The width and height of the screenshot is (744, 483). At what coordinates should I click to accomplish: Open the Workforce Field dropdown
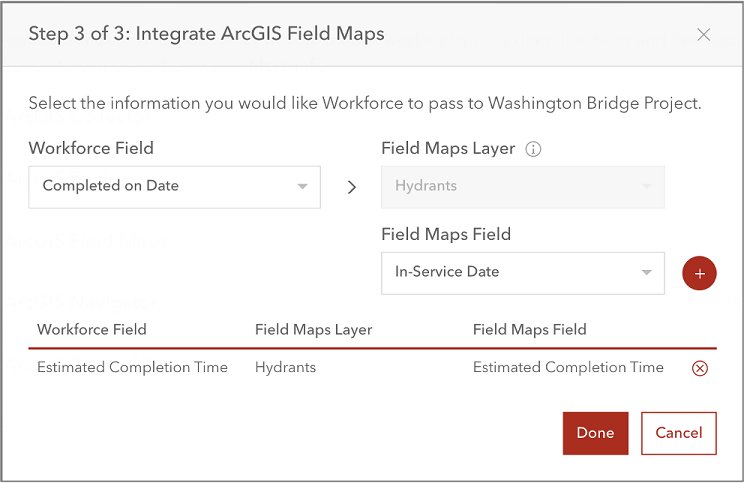click(x=175, y=187)
